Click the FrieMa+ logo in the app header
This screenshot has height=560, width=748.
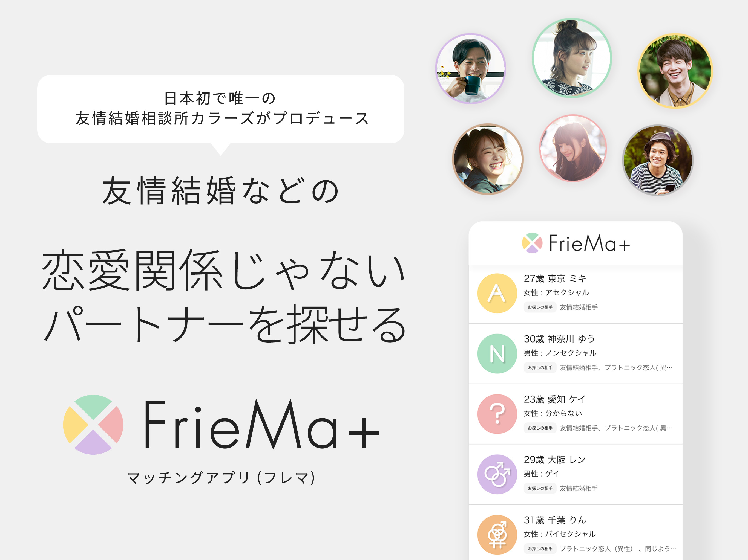click(576, 243)
